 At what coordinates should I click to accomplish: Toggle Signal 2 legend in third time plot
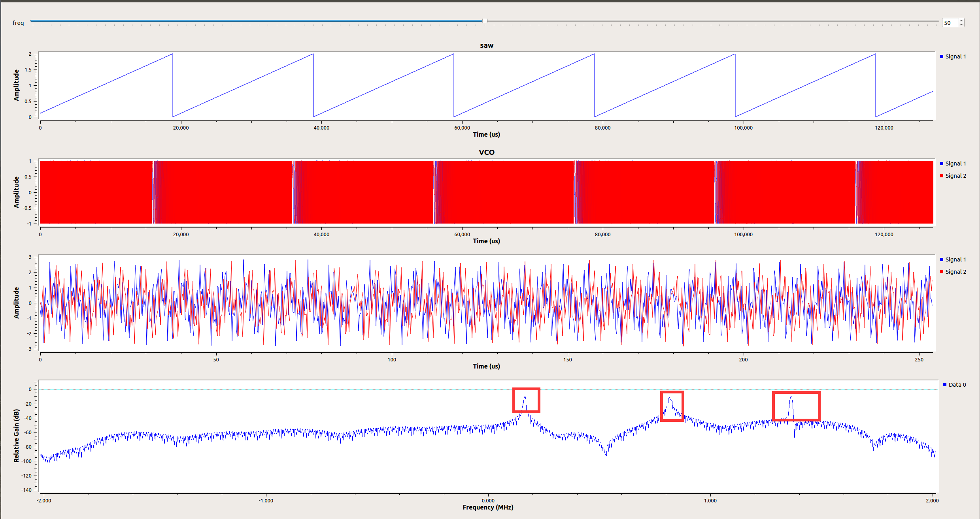[x=955, y=272]
